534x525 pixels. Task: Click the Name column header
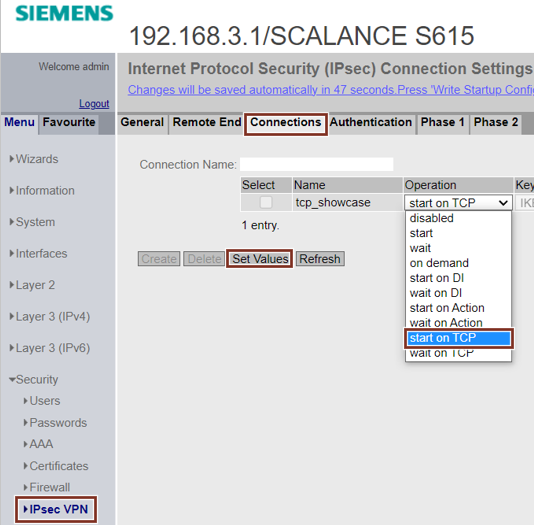pyautogui.click(x=347, y=185)
